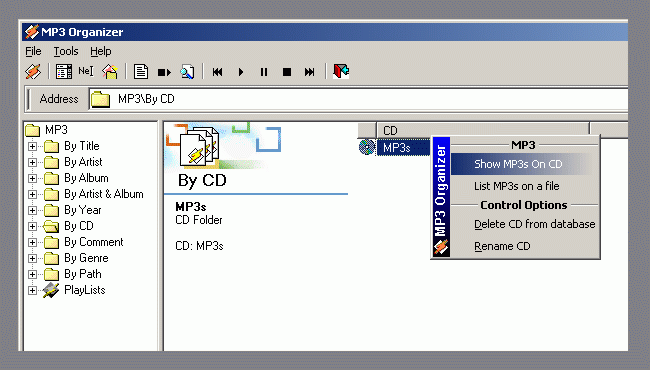This screenshot has width=650, height=370.
Task: Click the address field showing MP3\By CD
Action: click(359, 99)
